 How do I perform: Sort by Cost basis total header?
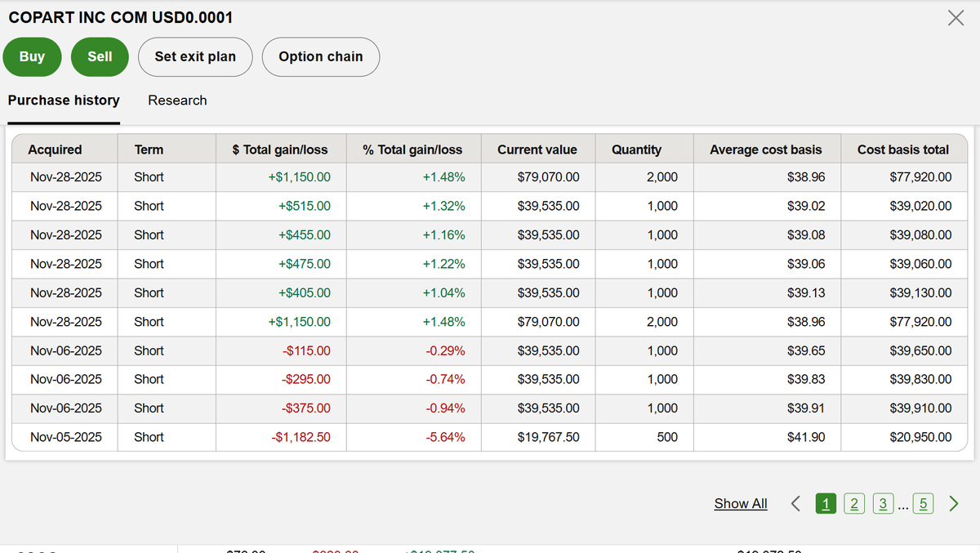903,149
